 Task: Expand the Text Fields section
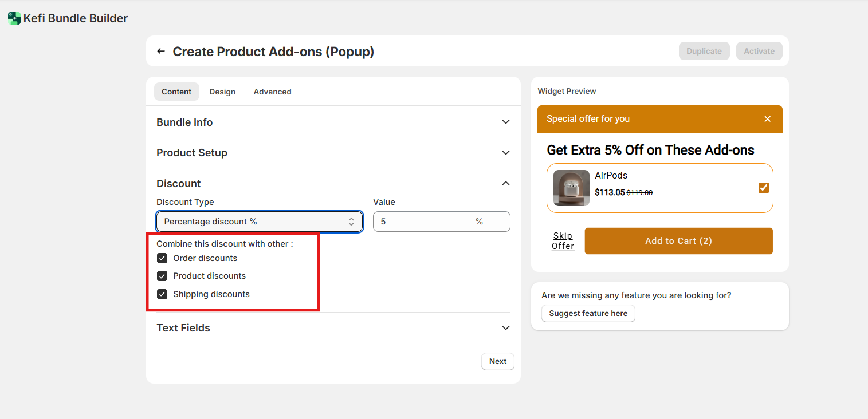(505, 328)
